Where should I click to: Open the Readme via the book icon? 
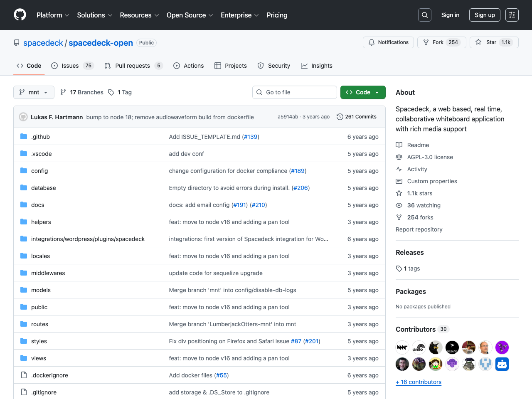tap(399, 145)
